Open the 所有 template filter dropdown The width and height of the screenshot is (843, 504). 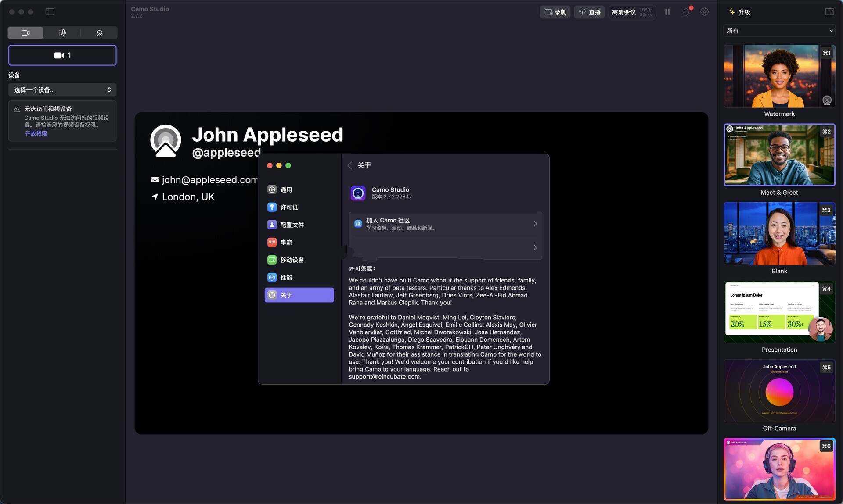pos(779,31)
